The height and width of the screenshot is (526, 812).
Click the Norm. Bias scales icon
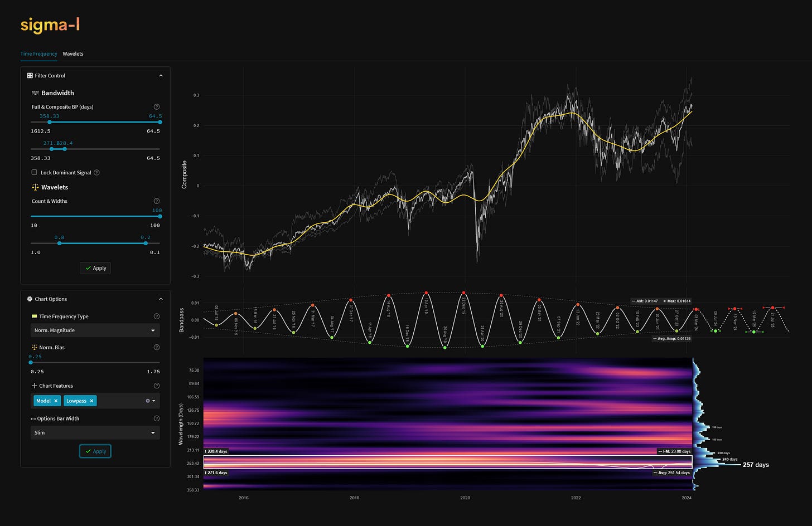tap(35, 347)
